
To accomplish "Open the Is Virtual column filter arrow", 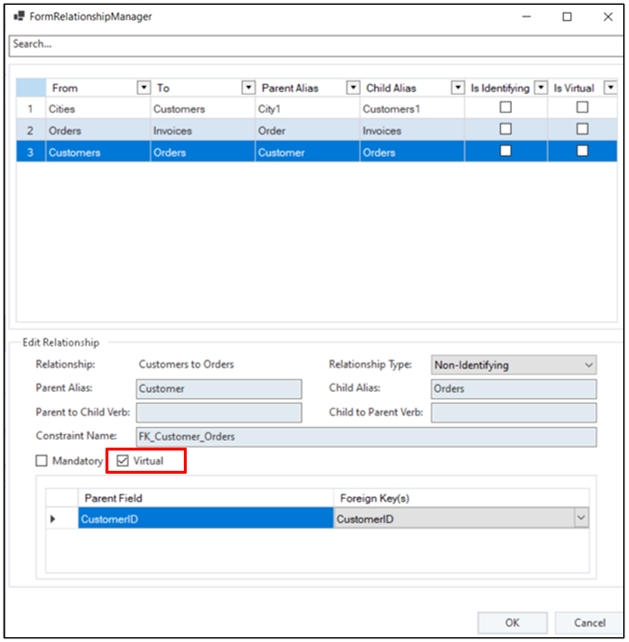I will tap(609, 88).
